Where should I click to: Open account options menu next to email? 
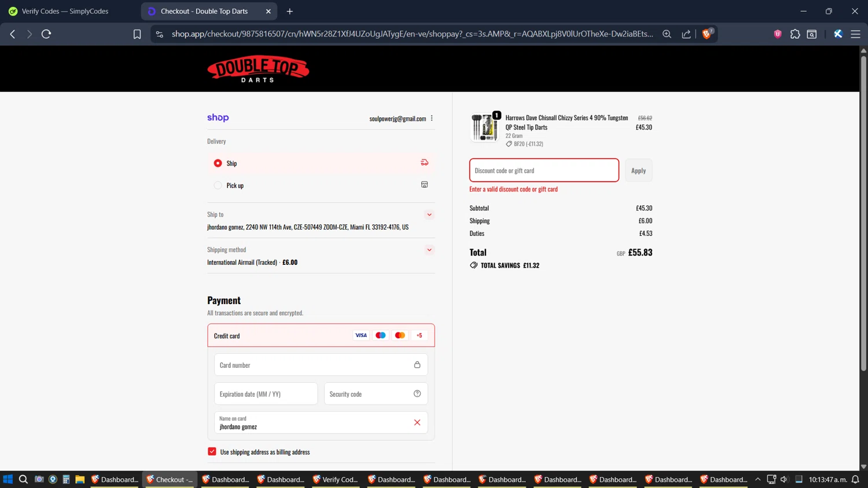click(x=432, y=118)
